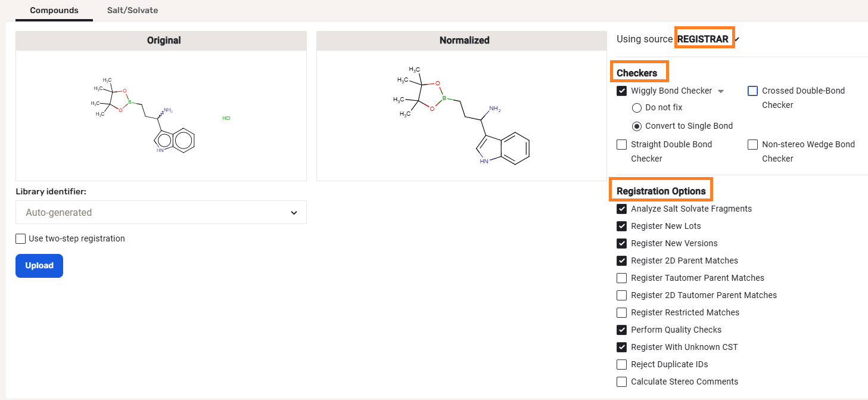Screen dimensions: 868x400
Task: Uncheck the Wiggly Bond Checker checkbox
Action: [x=622, y=91]
